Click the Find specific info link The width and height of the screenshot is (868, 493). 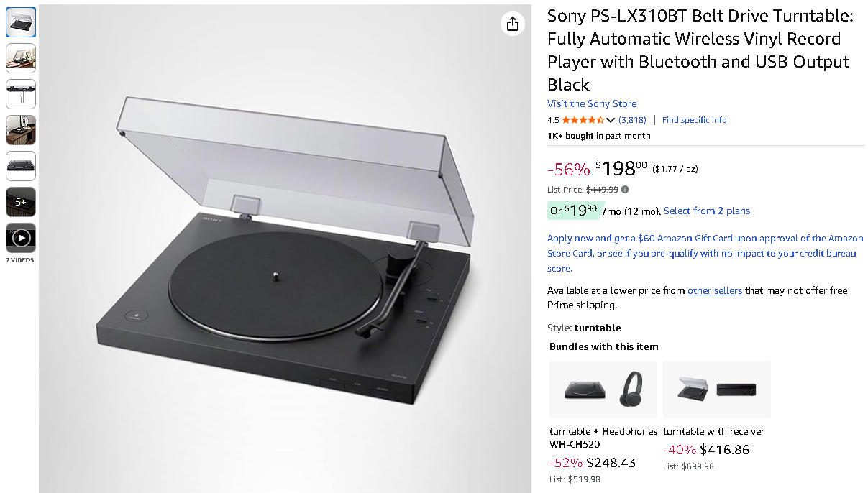pos(694,120)
